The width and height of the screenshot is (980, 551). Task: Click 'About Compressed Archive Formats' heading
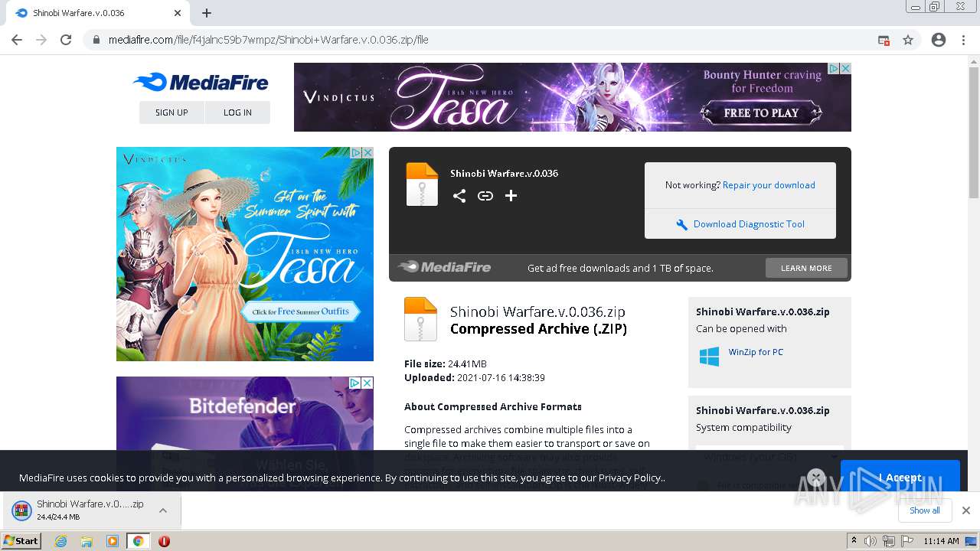click(x=493, y=406)
